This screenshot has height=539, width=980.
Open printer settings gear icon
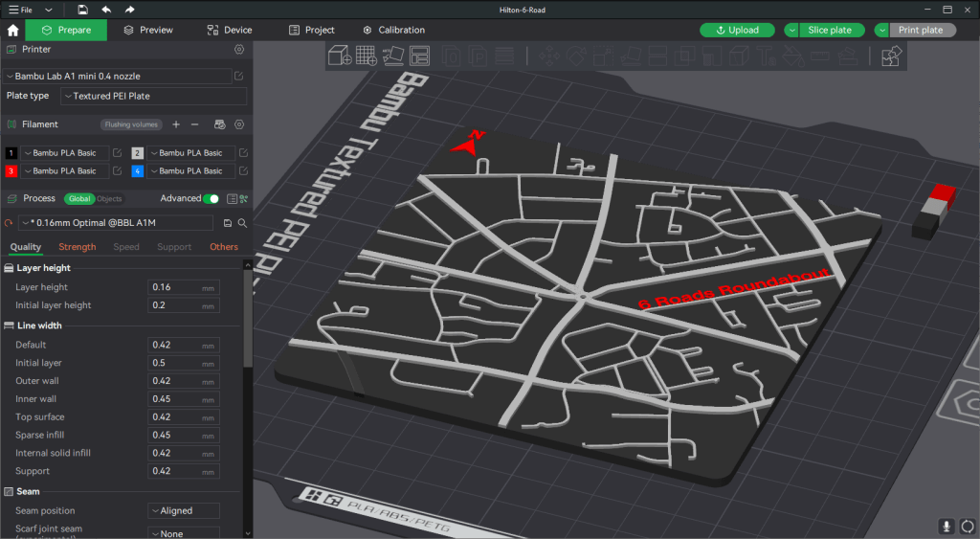[239, 49]
